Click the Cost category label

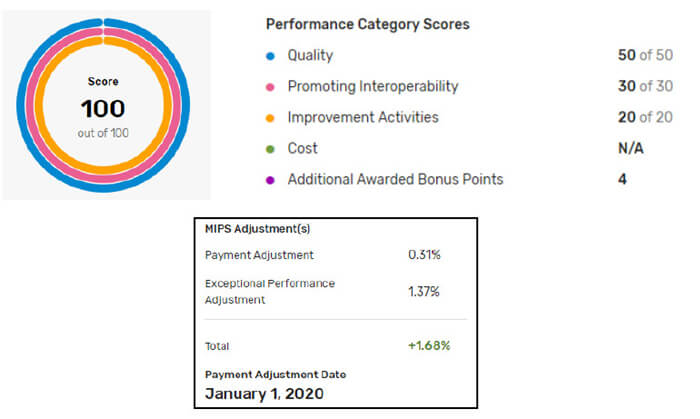302,149
